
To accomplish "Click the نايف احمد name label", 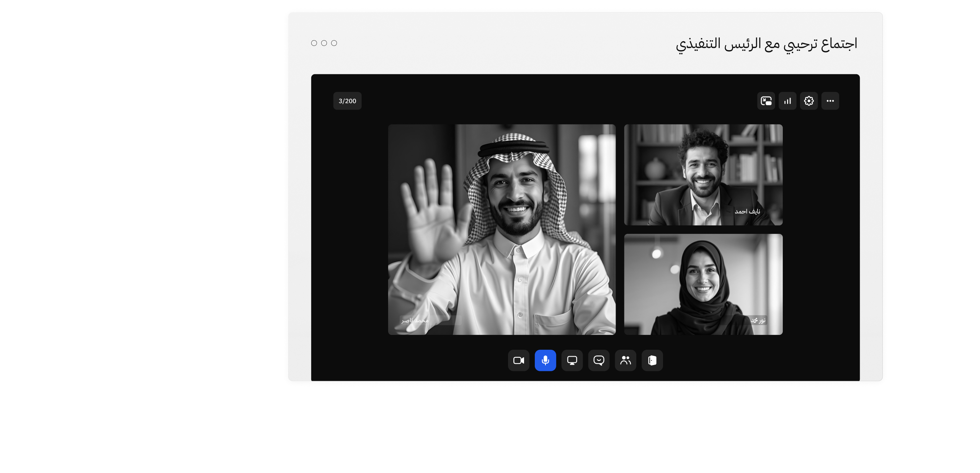I will point(747,212).
